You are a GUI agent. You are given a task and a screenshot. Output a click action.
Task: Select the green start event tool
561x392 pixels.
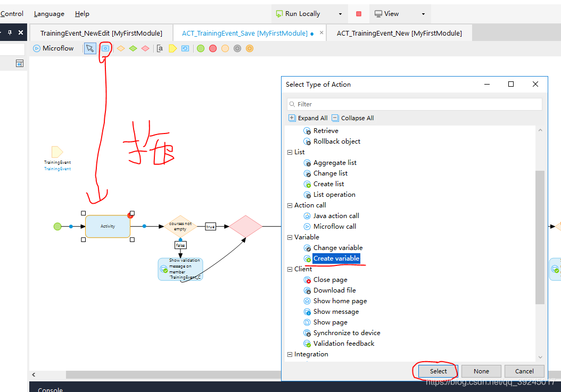[x=201, y=48]
